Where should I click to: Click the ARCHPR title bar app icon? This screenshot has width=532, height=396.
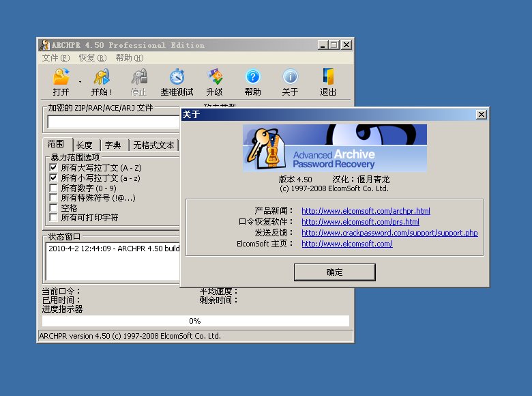[44, 45]
